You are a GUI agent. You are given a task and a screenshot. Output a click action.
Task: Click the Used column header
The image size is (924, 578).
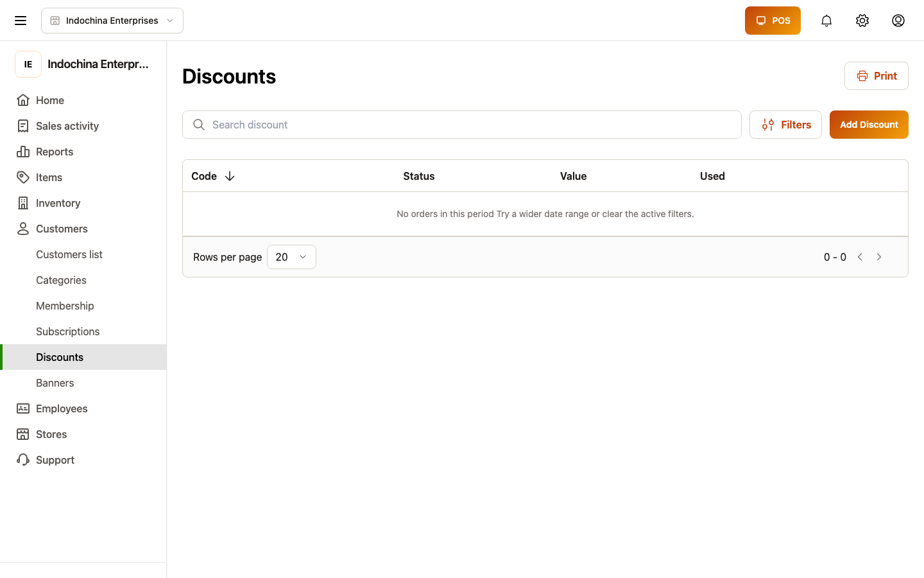click(712, 176)
